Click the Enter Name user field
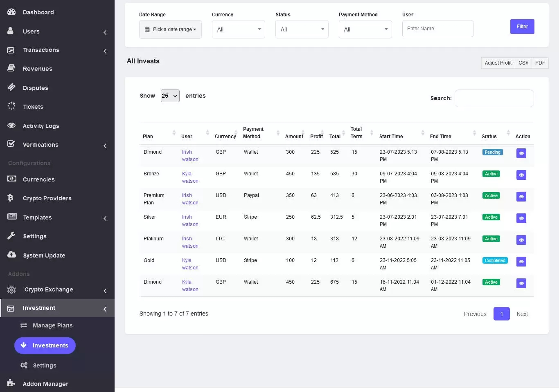Image resolution: width=559 pixels, height=392 pixels. [x=437, y=29]
